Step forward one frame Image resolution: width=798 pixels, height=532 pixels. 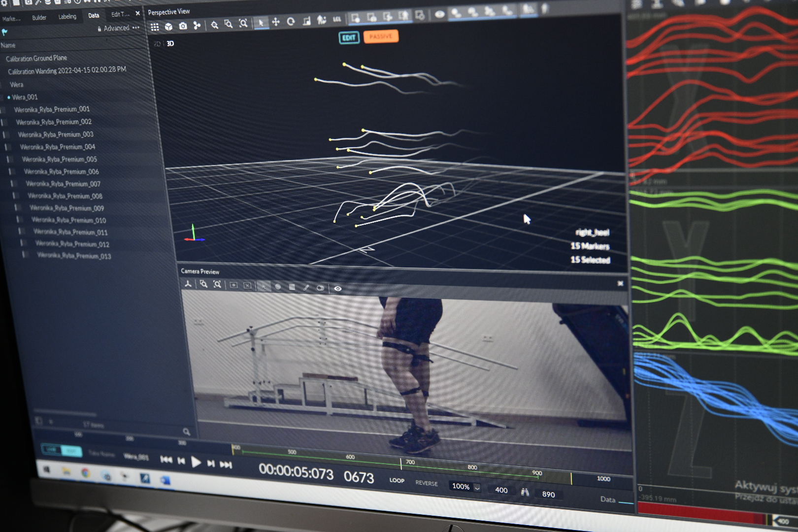click(211, 464)
